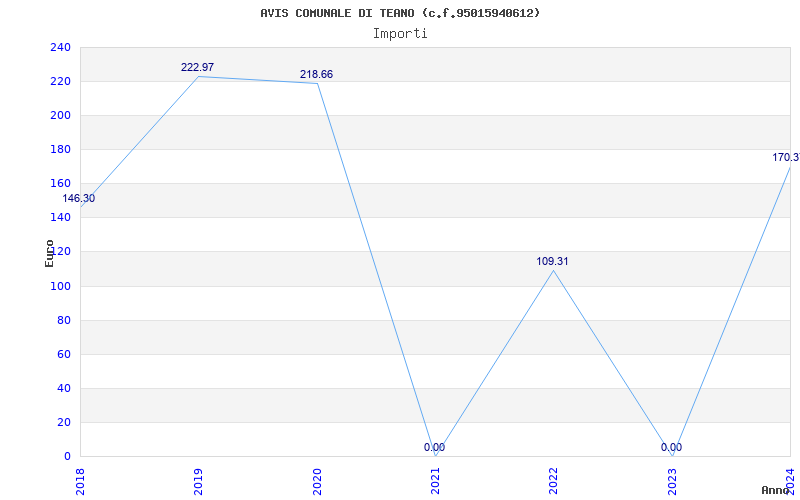Click the Importi subtitle
This screenshot has width=800, height=500.
pyautogui.click(x=400, y=34)
